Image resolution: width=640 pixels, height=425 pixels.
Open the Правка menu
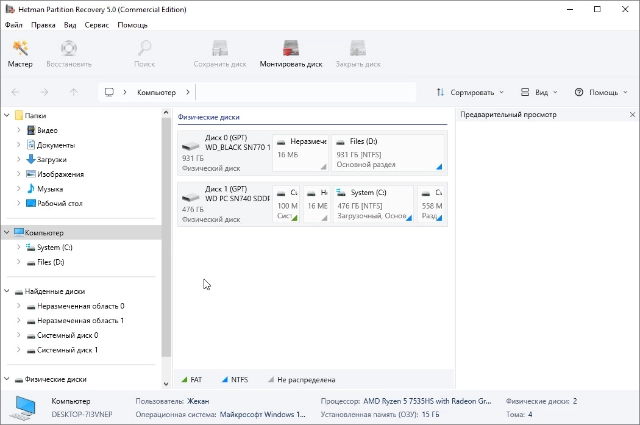[43, 25]
